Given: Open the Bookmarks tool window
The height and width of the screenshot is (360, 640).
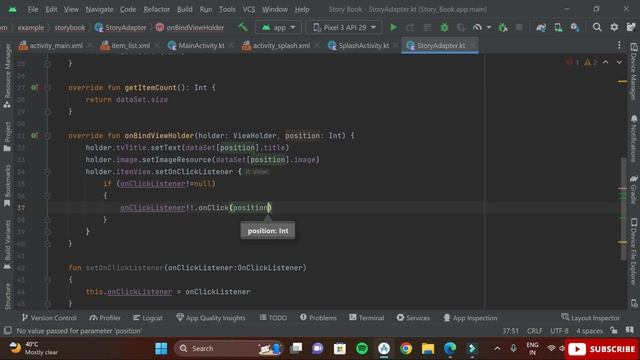Looking at the screenshot, I should point(7,186).
